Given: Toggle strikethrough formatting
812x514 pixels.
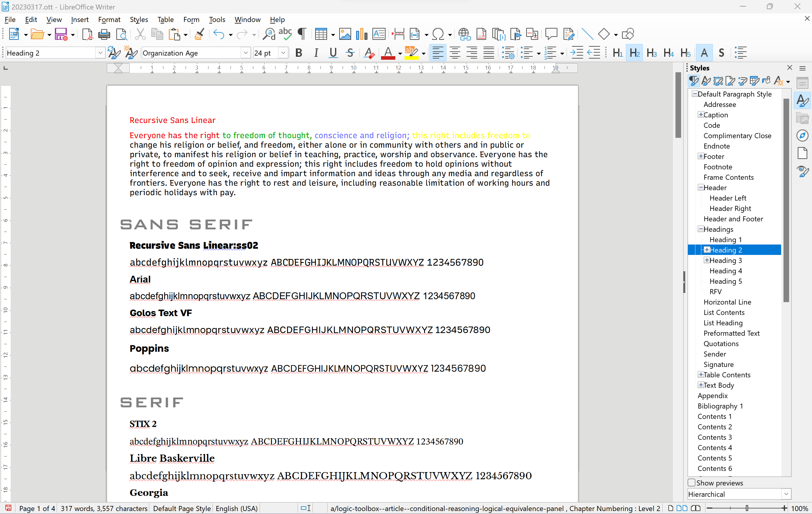Looking at the screenshot, I should point(350,53).
